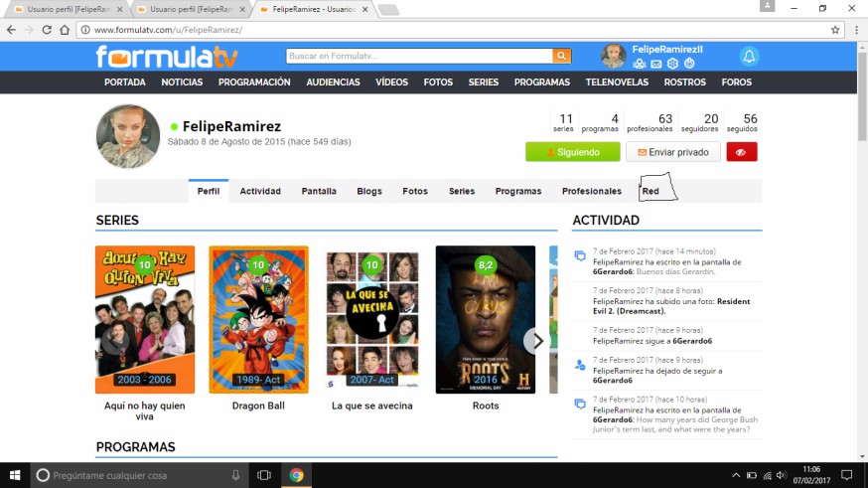
Task: Toggle the red block user eye button
Action: click(x=741, y=152)
